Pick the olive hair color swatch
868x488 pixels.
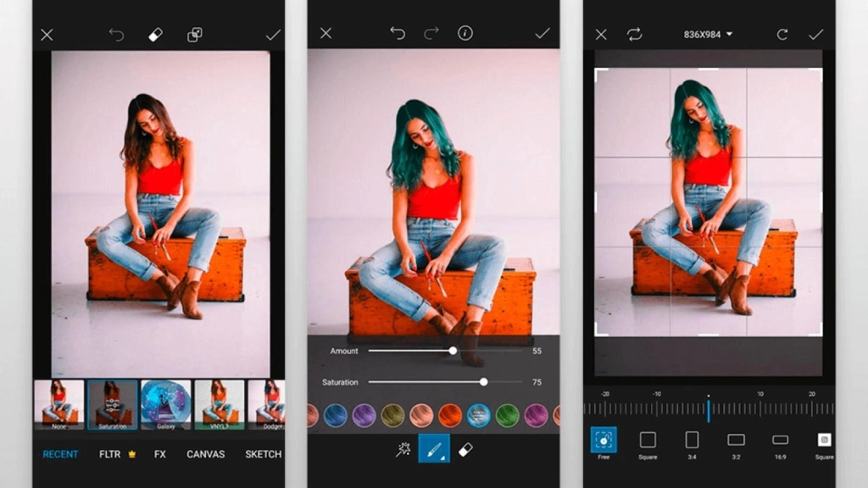392,415
